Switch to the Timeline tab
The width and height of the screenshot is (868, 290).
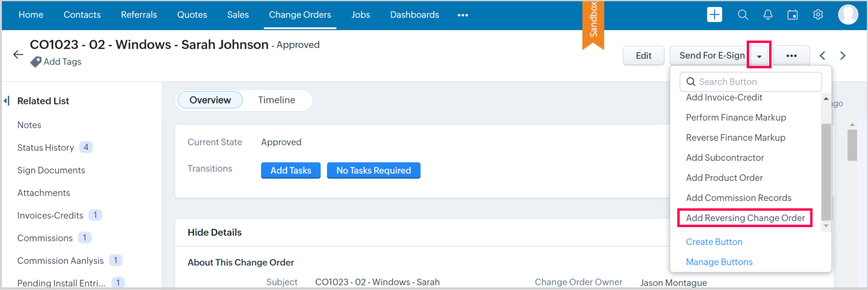coord(276,100)
